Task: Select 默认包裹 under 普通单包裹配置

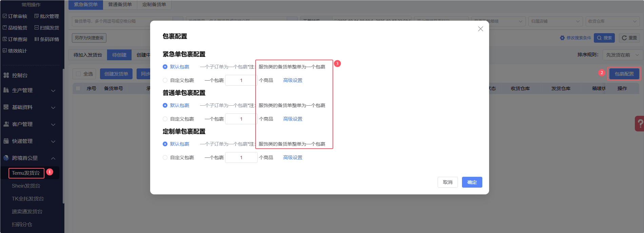Action: pyautogui.click(x=176, y=105)
